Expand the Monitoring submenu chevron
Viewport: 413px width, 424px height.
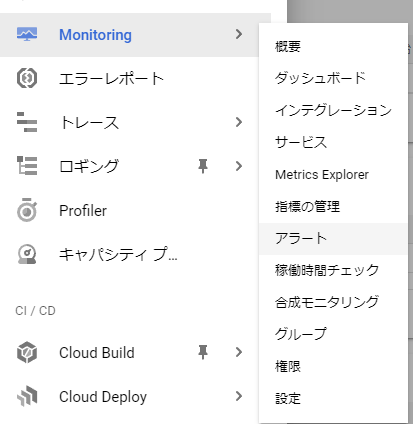pyautogui.click(x=239, y=34)
